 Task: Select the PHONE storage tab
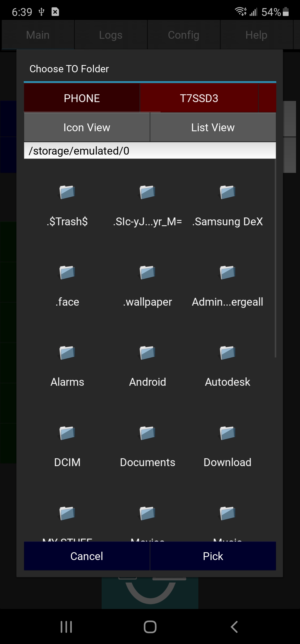(82, 98)
